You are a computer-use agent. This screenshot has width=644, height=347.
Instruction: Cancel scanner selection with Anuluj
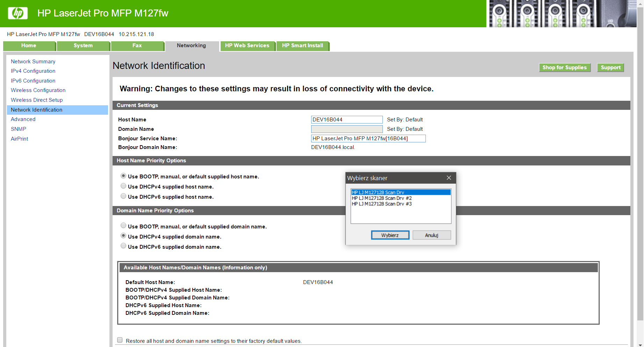point(431,235)
